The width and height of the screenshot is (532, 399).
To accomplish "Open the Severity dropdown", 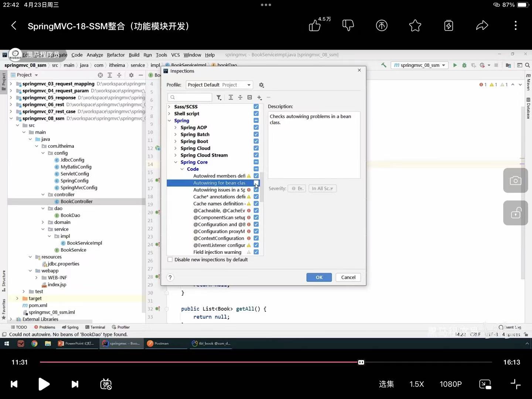I will 297,188.
